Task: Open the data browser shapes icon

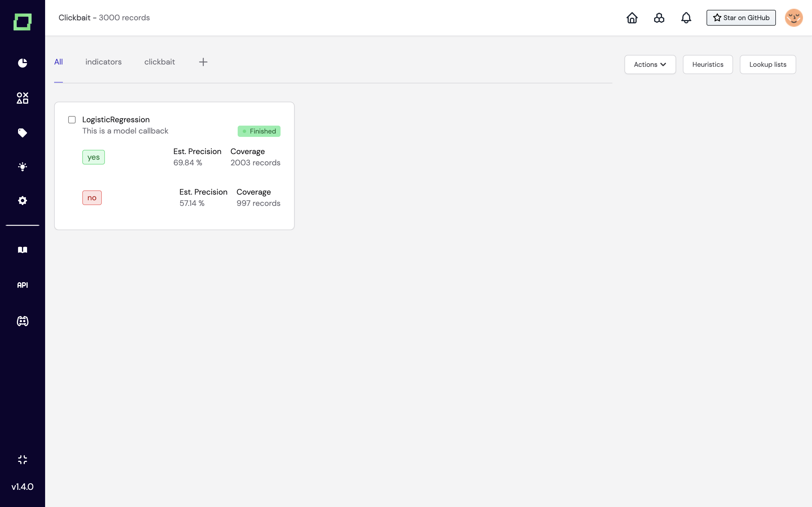Action: point(23,98)
